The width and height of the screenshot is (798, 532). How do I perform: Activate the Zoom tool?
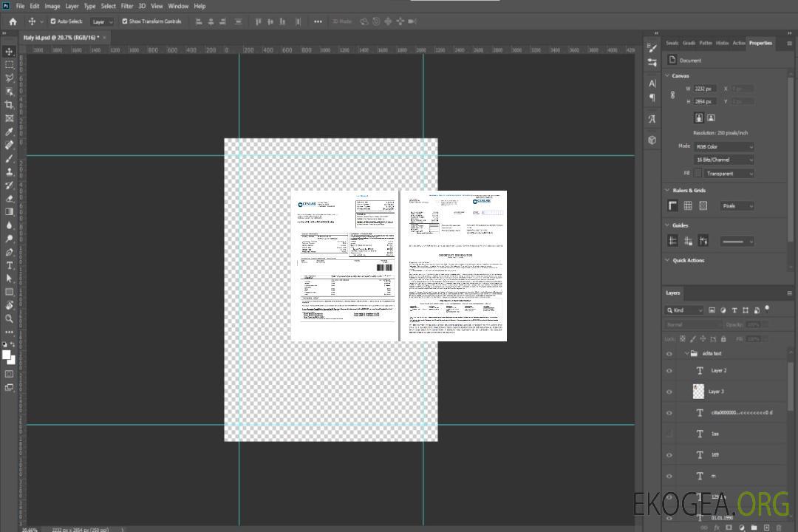[10, 318]
